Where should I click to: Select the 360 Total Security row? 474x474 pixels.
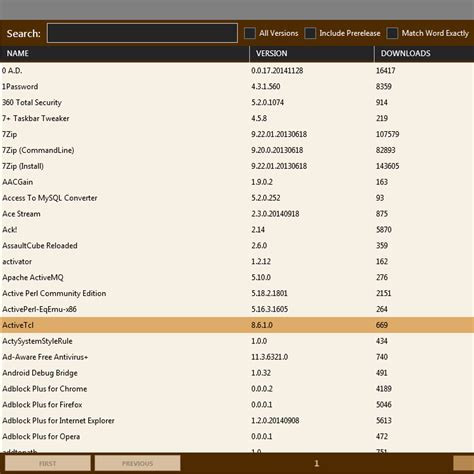click(237, 103)
